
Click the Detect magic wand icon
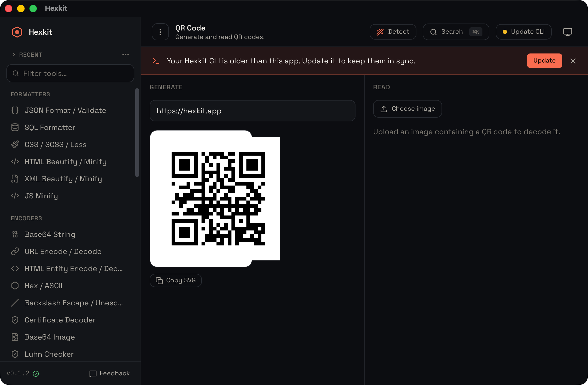[x=380, y=32]
